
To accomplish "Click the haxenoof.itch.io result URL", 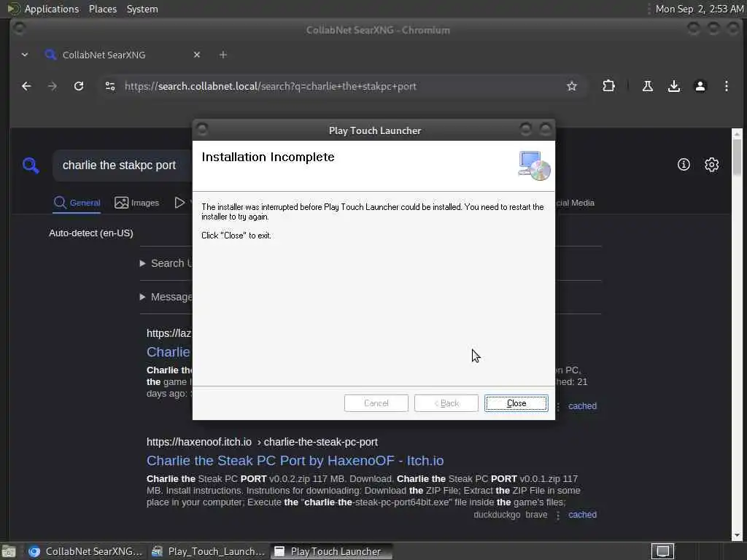I will [262, 442].
